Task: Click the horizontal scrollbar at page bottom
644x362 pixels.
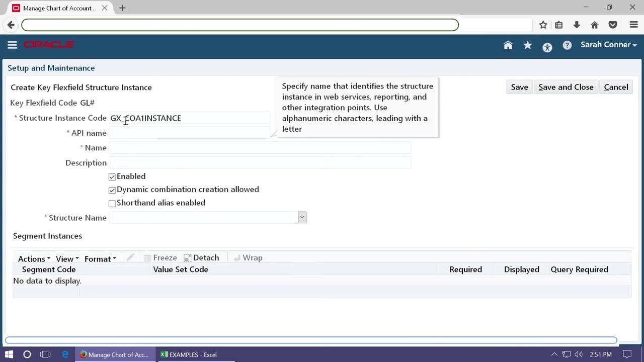Action: 311,340
